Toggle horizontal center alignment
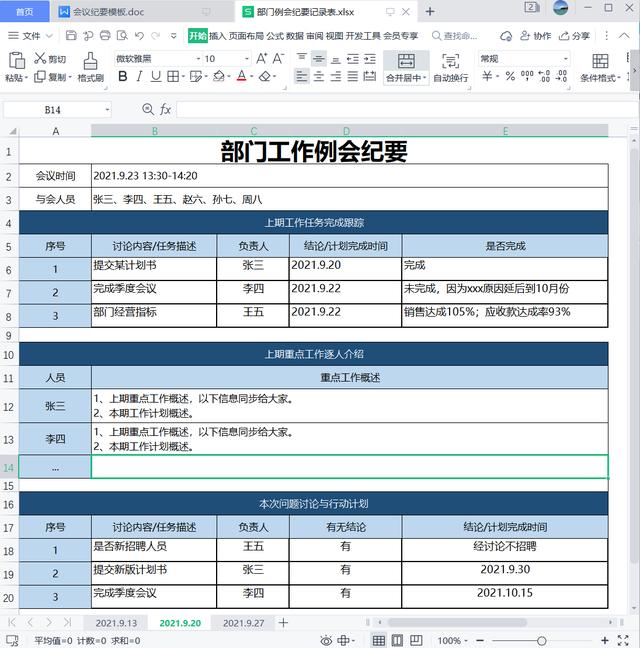 319,76
